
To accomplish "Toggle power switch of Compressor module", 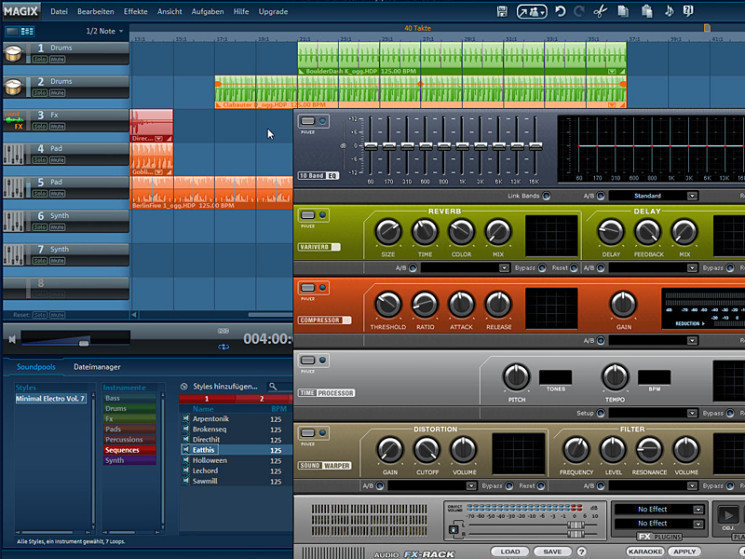I will (x=308, y=288).
